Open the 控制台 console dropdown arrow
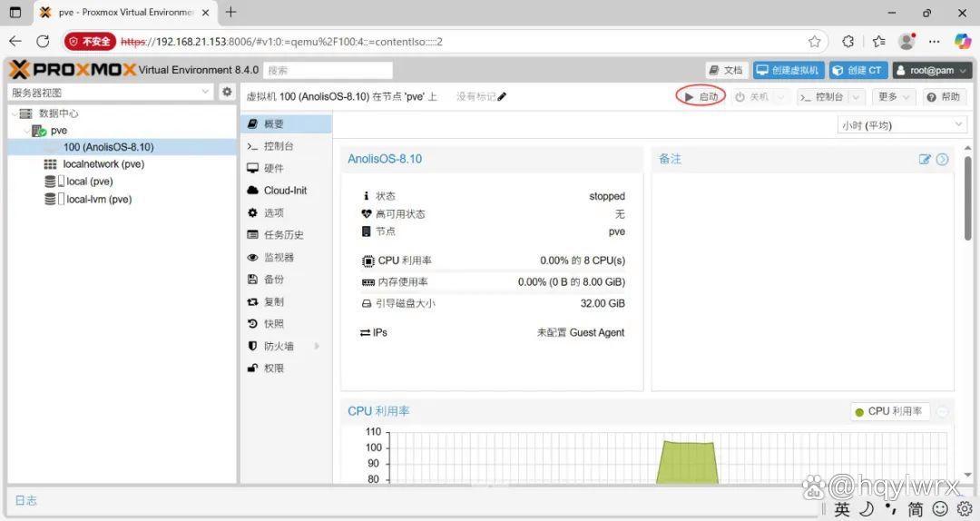The image size is (980, 521). [857, 97]
